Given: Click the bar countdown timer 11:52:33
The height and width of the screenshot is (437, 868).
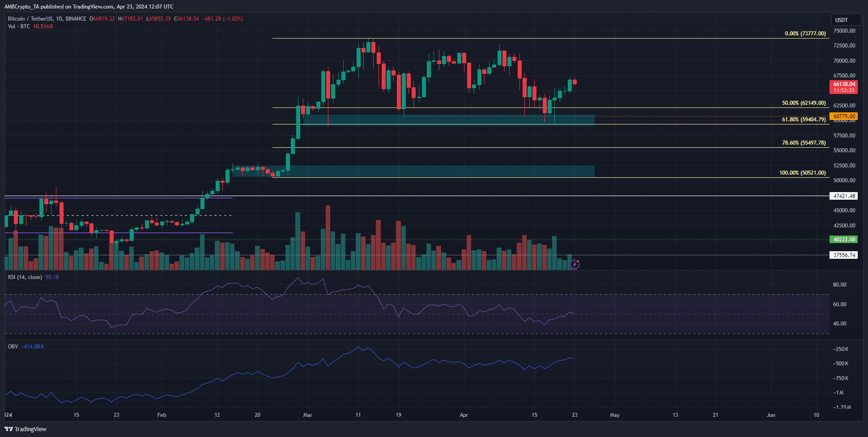Looking at the screenshot, I should [844, 91].
